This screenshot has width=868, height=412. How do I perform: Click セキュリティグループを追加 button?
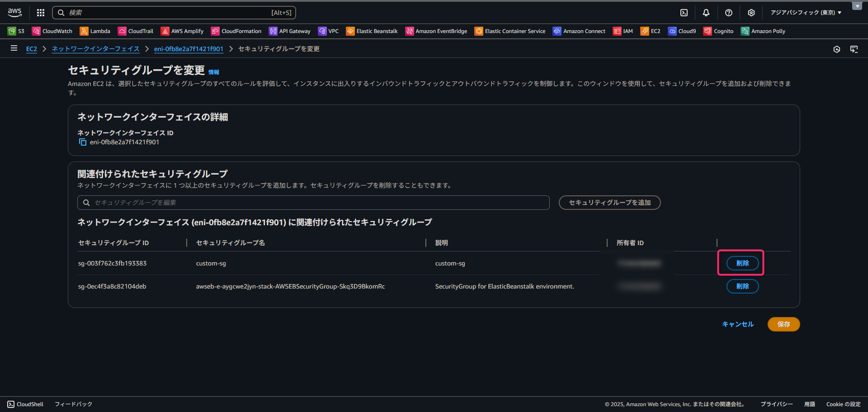pyautogui.click(x=609, y=203)
